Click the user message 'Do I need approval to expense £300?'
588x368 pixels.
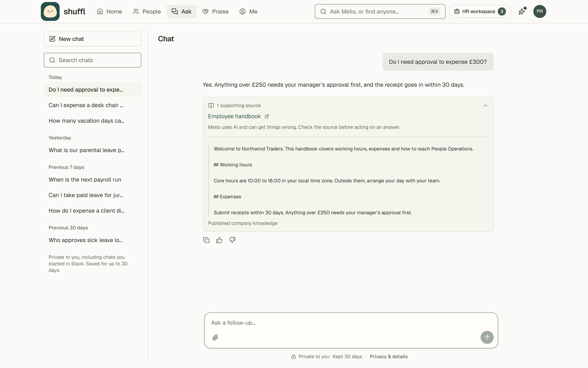438,62
